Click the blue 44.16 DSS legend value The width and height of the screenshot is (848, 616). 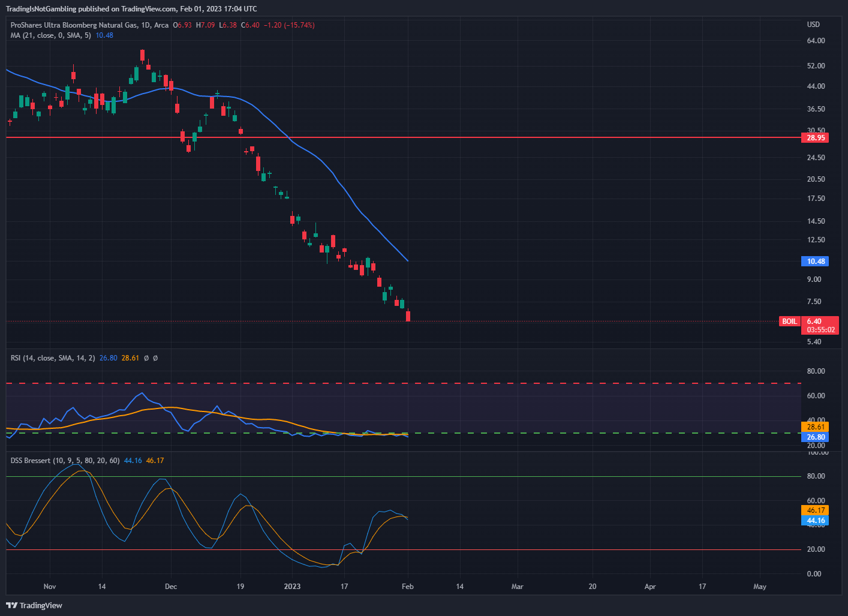pos(133,461)
